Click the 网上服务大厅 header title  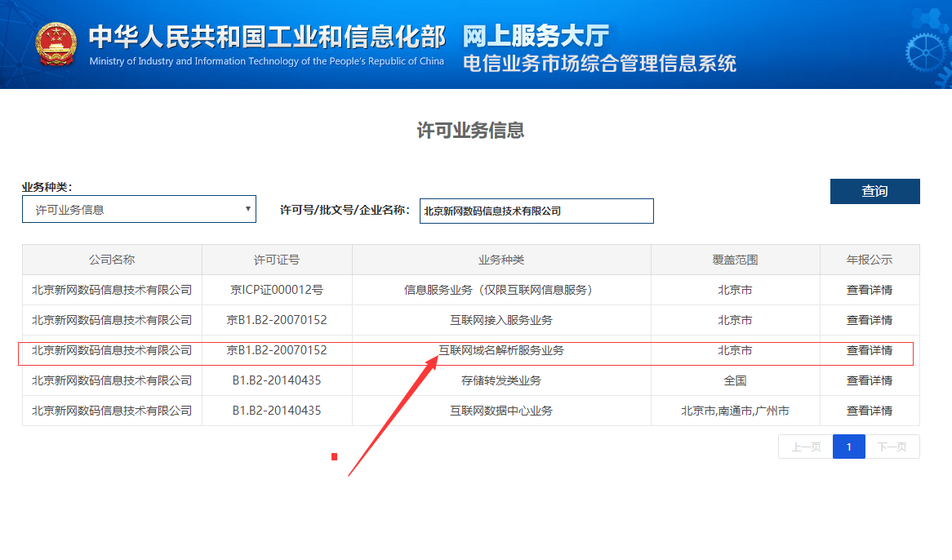[536, 36]
